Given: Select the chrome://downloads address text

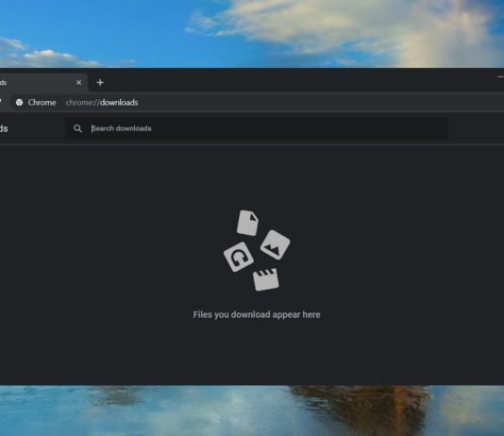Looking at the screenshot, I should click(x=102, y=103).
